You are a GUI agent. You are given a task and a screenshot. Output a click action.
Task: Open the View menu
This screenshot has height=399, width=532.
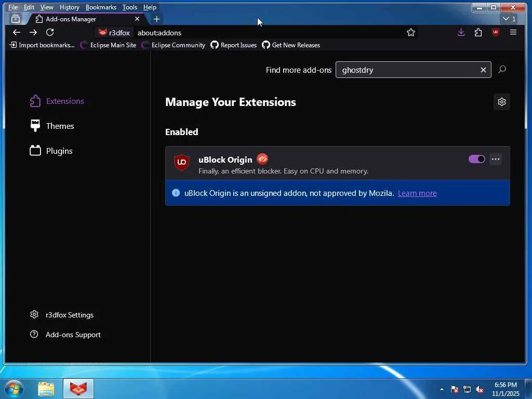point(46,7)
